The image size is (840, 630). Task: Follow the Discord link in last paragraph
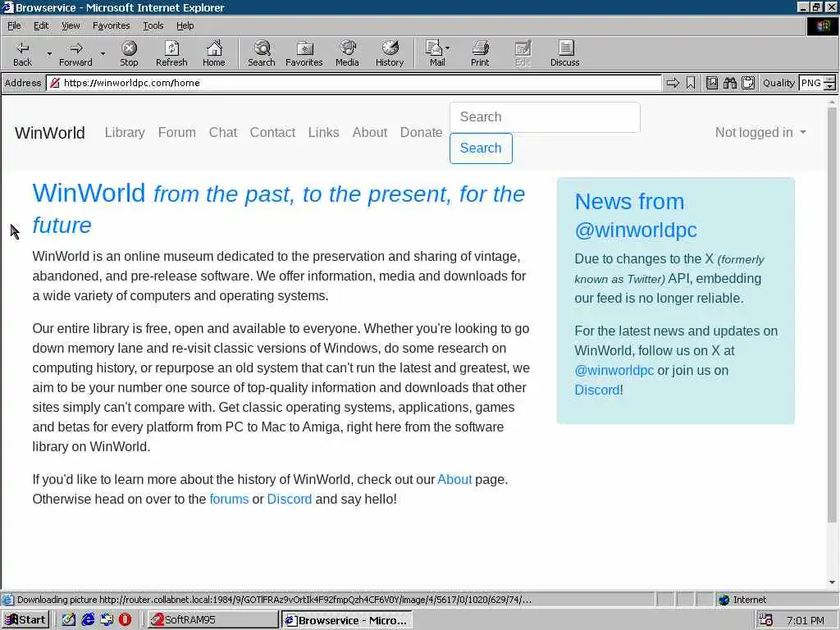point(290,500)
